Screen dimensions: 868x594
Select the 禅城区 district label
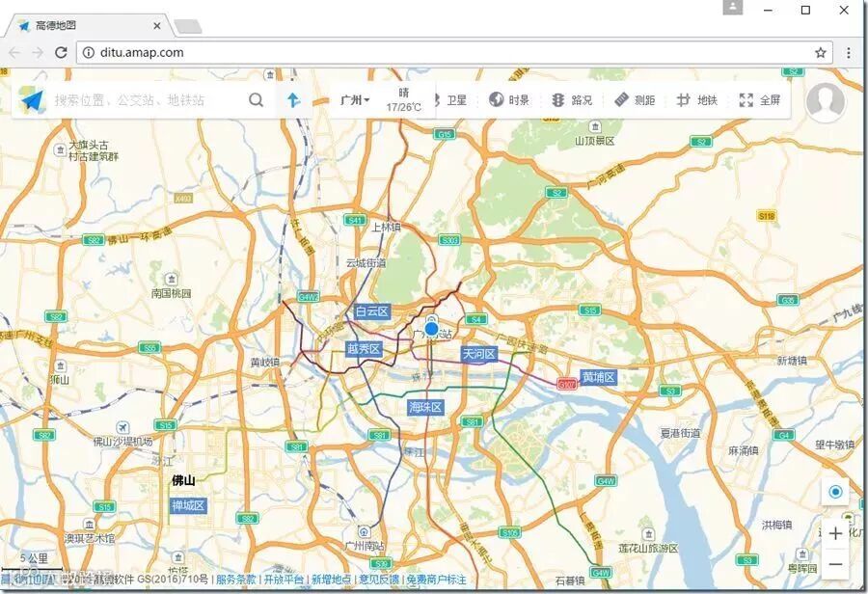point(188,505)
